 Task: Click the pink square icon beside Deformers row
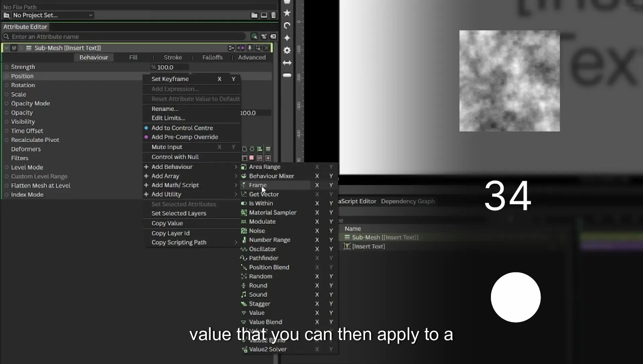tap(252, 158)
